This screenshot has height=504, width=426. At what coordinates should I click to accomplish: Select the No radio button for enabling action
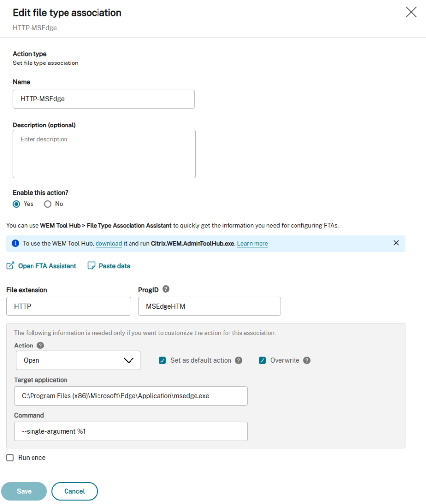[x=48, y=204]
